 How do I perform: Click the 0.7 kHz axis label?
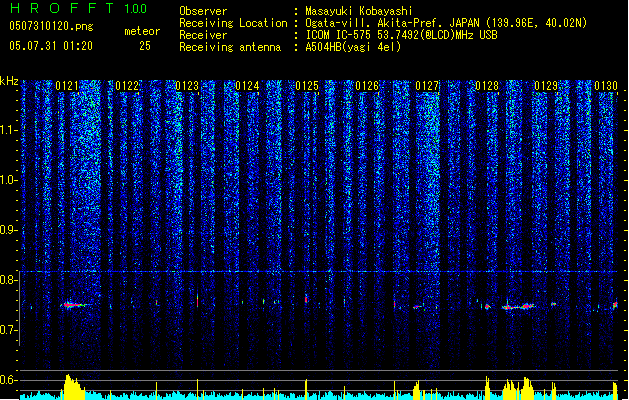click(9, 330)
